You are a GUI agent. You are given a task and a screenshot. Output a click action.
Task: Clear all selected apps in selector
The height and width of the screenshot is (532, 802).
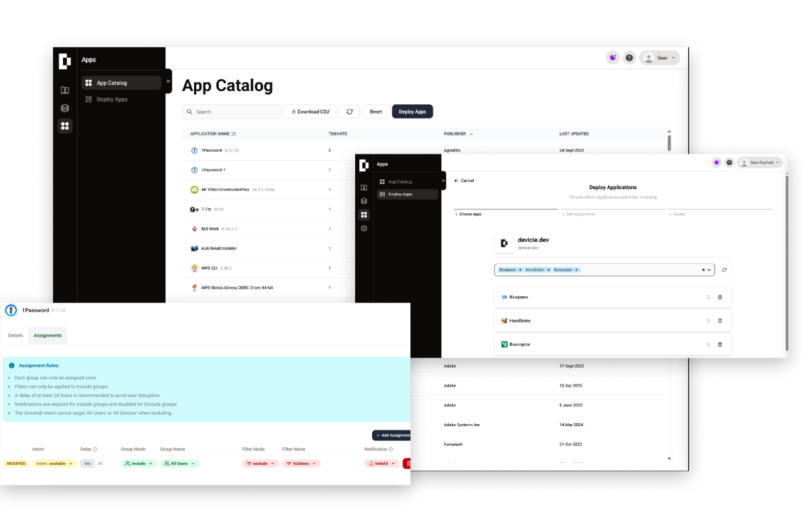[x=703, y=270]
